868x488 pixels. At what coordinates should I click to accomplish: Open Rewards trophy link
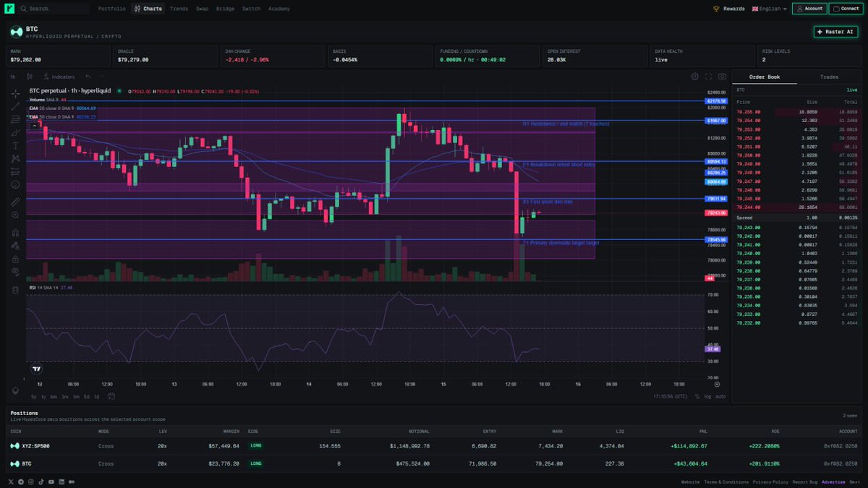(x=728, y=9)
